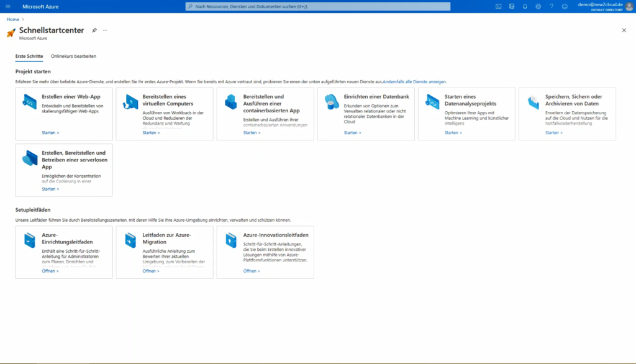Click Öffnen under Azure-Innovationsleitfaden
This screenshot has height=364, width=636.
(252, 271)
